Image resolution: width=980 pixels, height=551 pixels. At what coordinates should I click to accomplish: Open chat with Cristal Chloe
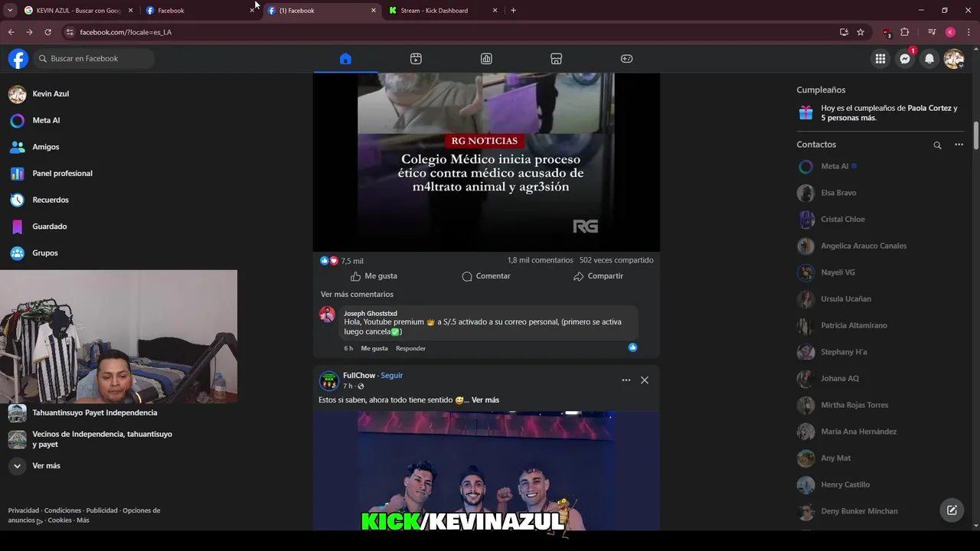[x=842, y=220]
